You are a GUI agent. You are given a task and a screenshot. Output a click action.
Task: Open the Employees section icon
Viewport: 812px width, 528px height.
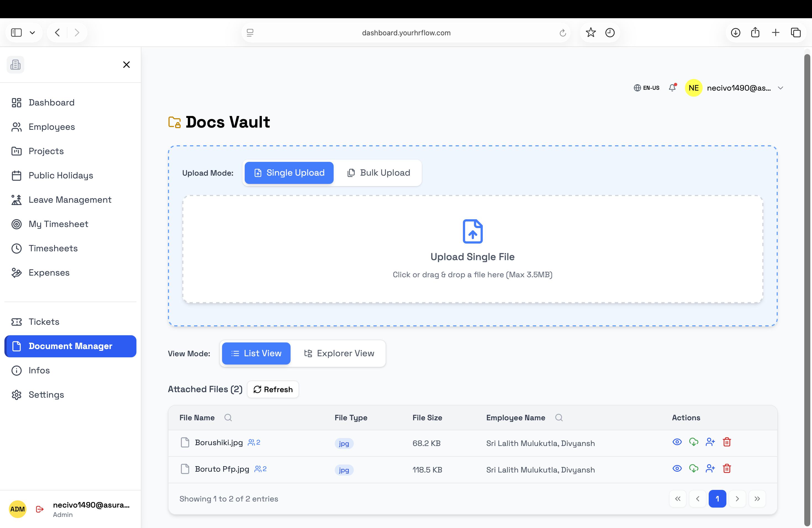point(16,126)
